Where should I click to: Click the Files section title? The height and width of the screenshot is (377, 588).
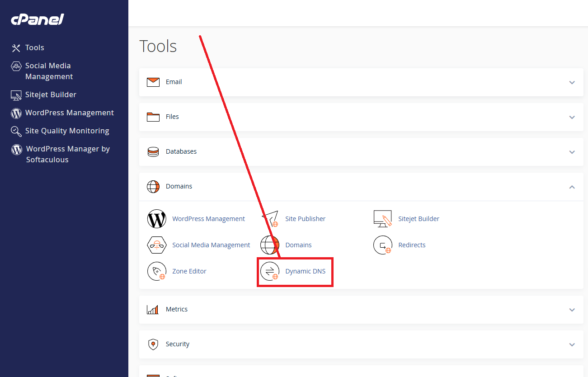(172, 117)
